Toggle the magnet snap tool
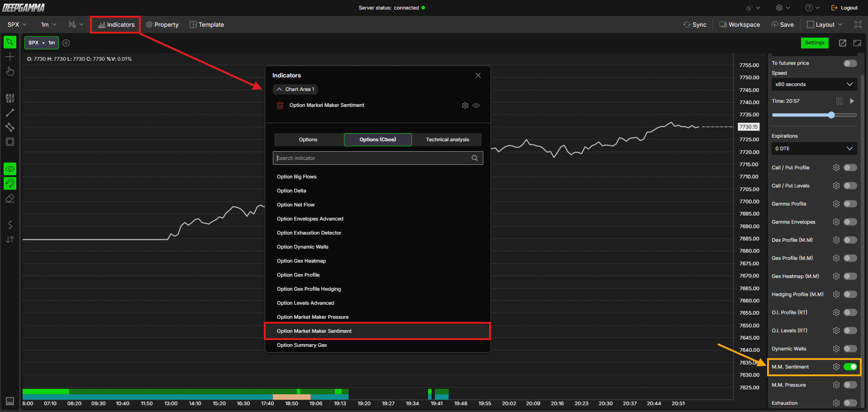 [10, 183]
